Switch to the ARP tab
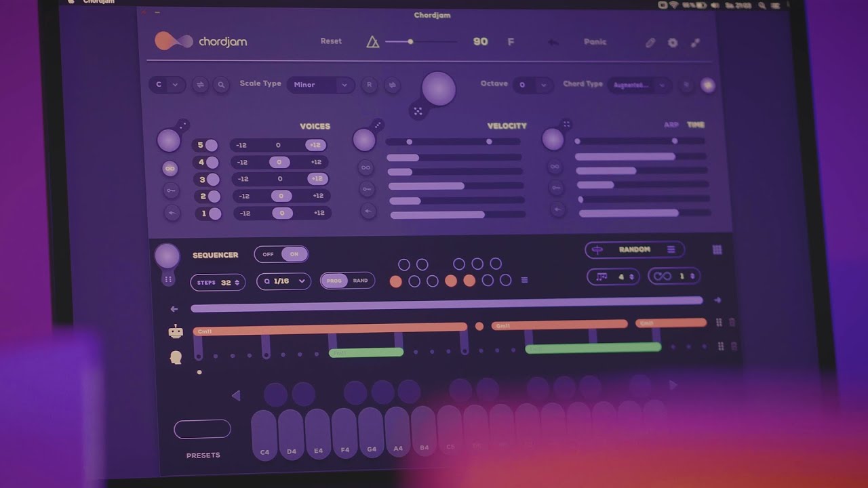Screen dimensions: 868x488 [x=671, y=125]
